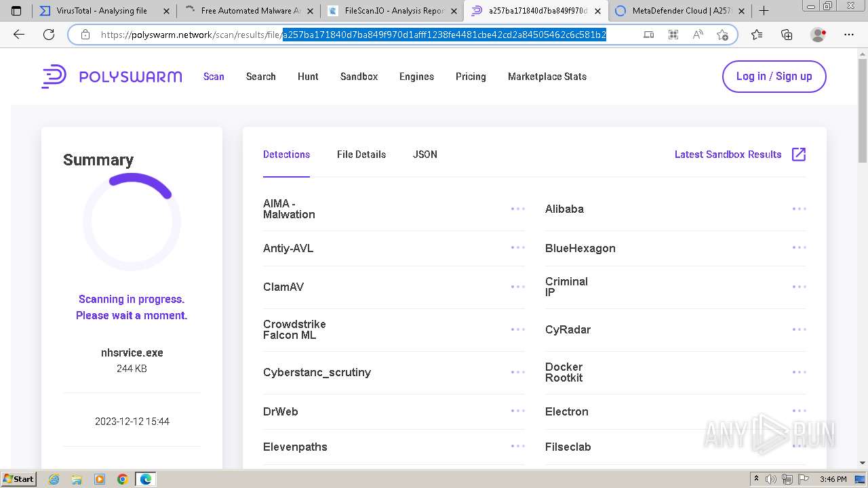
Task: Reload the page with refresh icon
Action: tap(49, 35)
